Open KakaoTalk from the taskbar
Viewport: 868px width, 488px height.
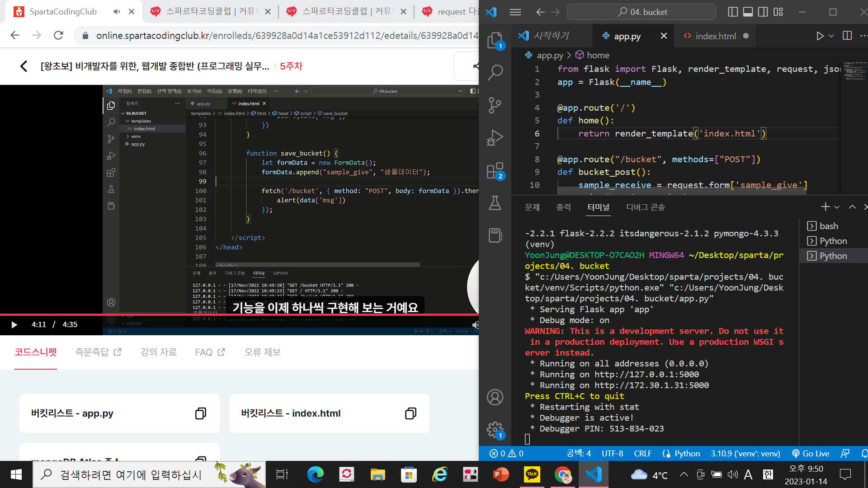(x=532, y=474)
